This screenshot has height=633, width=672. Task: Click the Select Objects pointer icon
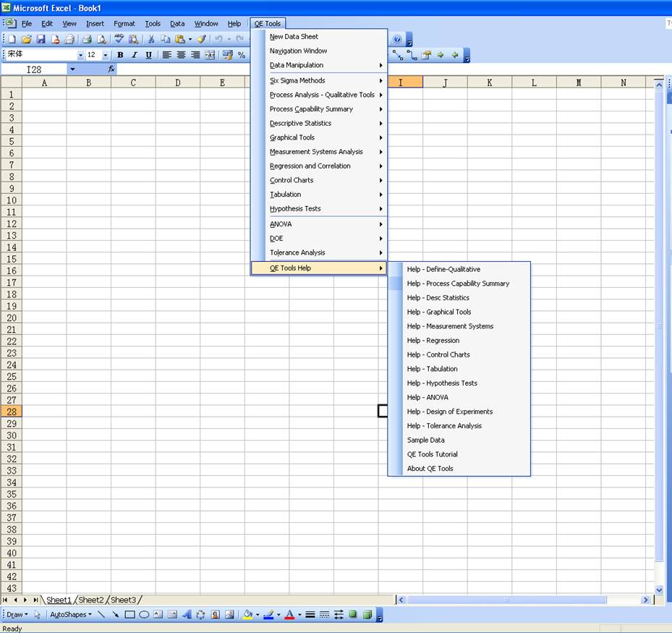(x=38, y=615)
